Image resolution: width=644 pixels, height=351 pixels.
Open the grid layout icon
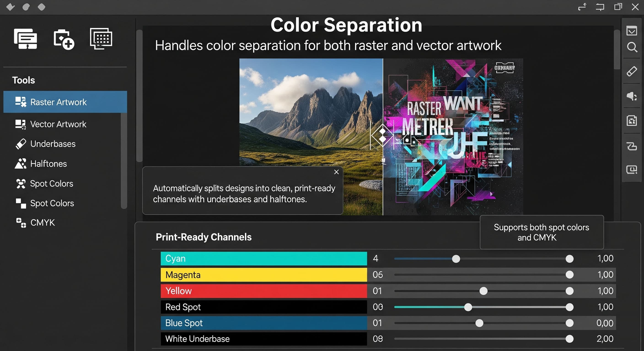pyautogui.click(x=101, y=38)
